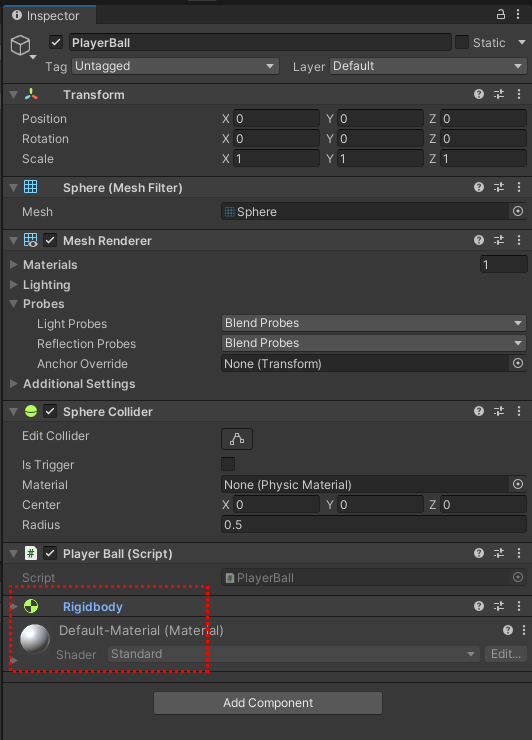Collapse the Sphere Mesh Filter foldout
The height and width of the screenshot is (740, 532).
(14, 188)
